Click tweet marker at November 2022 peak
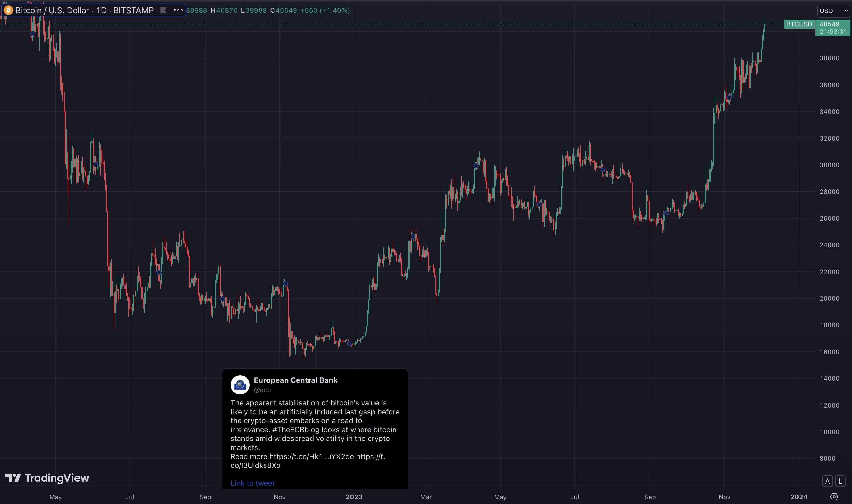The height and width of the screenshot is (504, 852). (286, 284)
